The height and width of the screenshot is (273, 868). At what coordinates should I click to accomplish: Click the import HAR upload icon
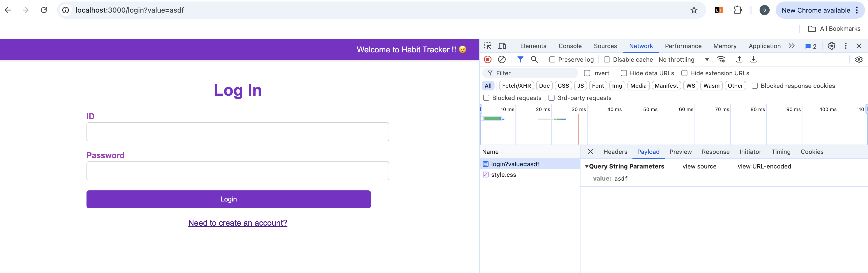coord(739,59)
